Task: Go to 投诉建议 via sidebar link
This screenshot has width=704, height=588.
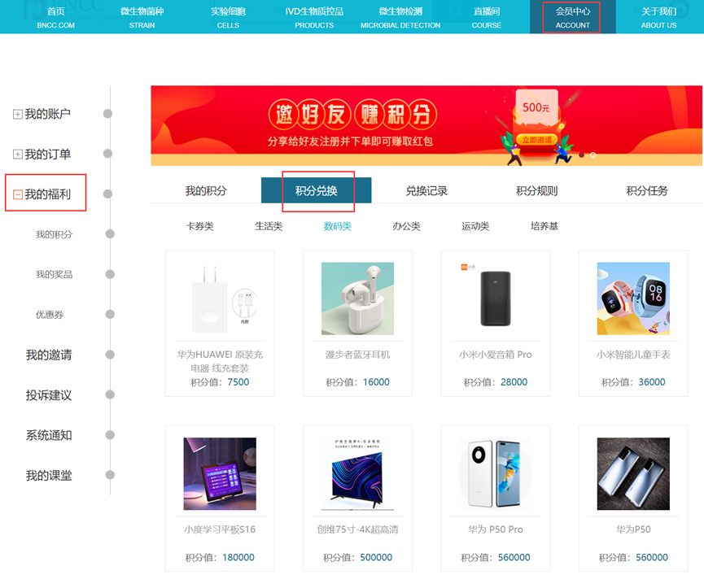Action: click(x=48, y=396)
